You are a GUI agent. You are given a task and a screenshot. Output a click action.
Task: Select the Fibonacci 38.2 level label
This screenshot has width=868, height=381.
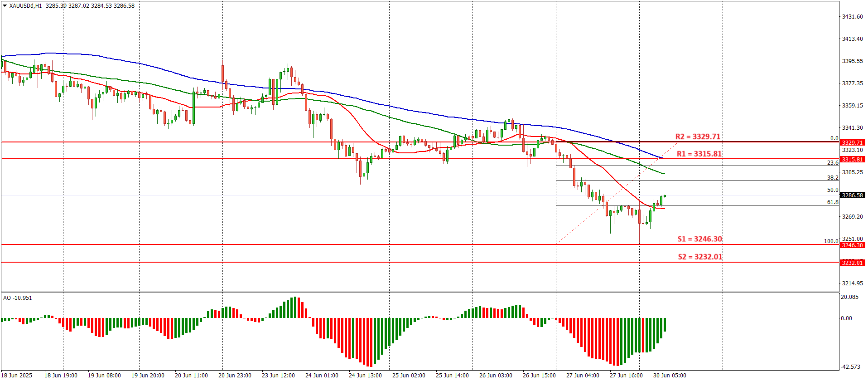tap(832, 178)
